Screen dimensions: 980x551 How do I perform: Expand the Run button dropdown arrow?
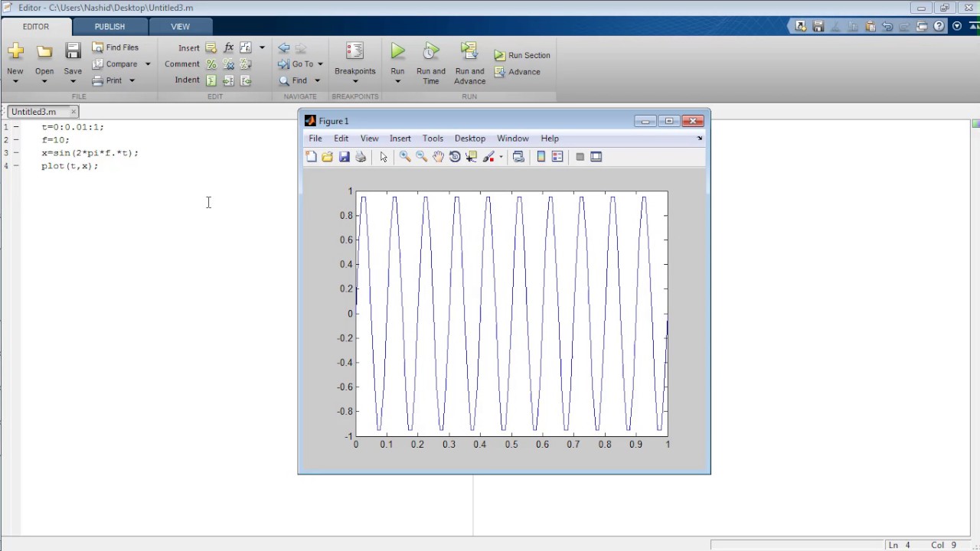click(397, 81)
